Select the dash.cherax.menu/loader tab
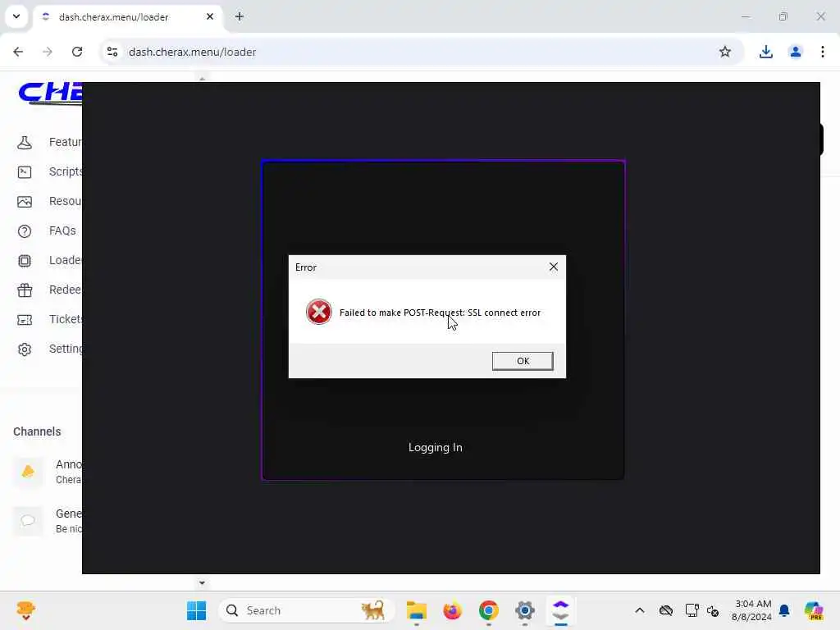 [129, 16]
